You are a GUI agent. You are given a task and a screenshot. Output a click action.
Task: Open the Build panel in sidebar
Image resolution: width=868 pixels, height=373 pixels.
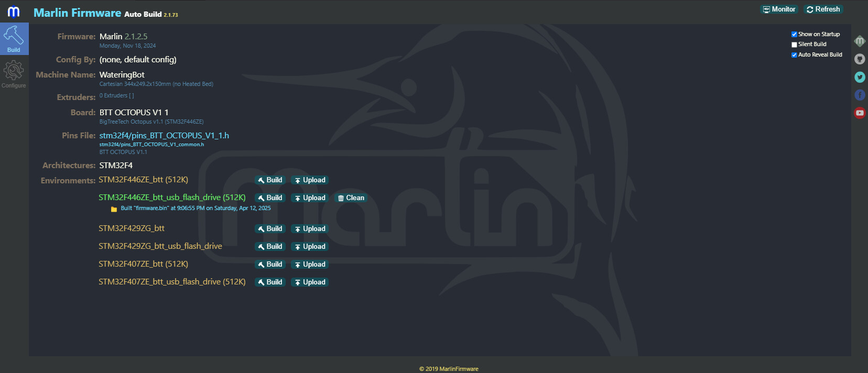[14, 39]
